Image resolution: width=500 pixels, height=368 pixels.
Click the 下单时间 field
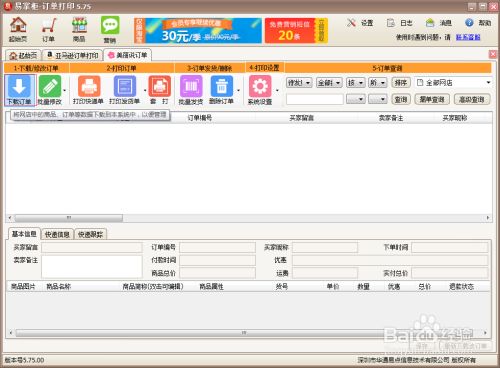pos(450,247)
